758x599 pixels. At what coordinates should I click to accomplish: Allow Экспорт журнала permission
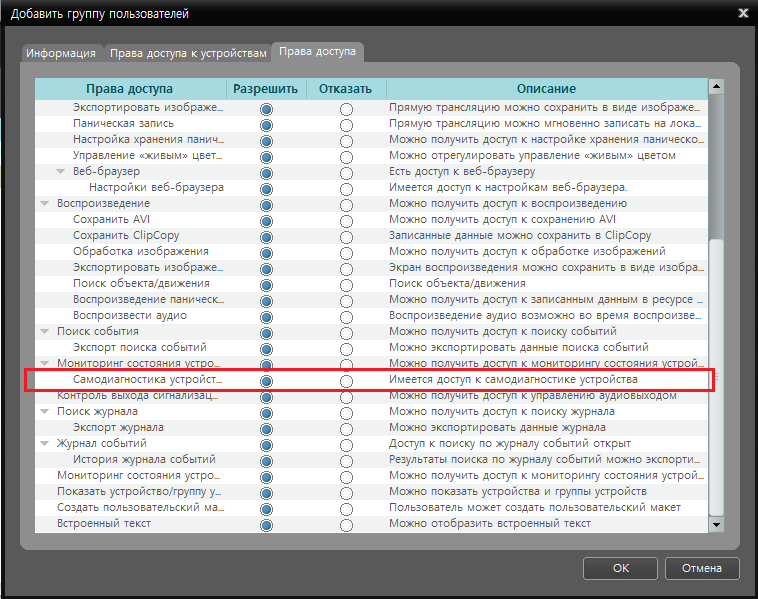[266, 429]
